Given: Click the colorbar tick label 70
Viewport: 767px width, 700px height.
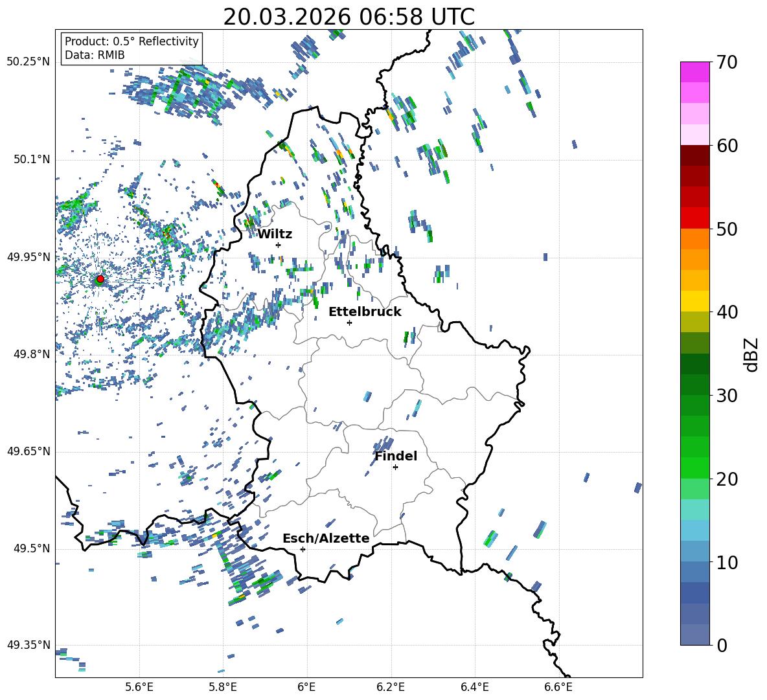Looking at the screenshot, I should (x=727, y=62).
